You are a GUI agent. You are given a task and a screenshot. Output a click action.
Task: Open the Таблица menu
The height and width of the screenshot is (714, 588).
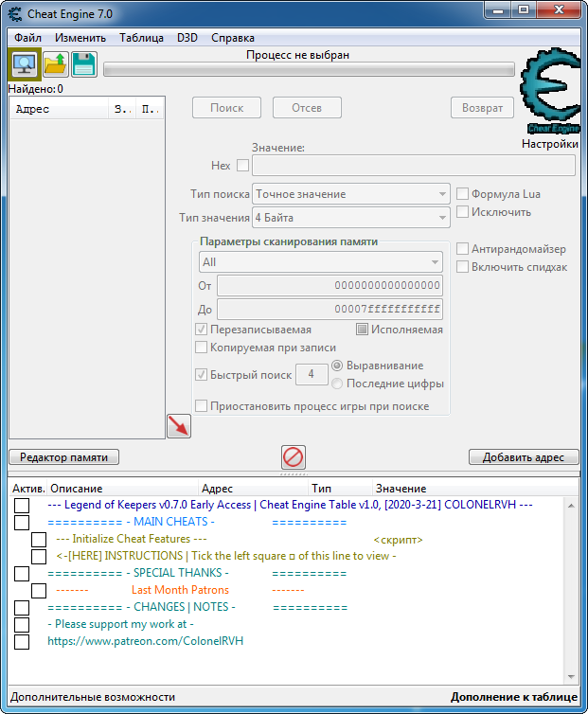pos(141,38)
